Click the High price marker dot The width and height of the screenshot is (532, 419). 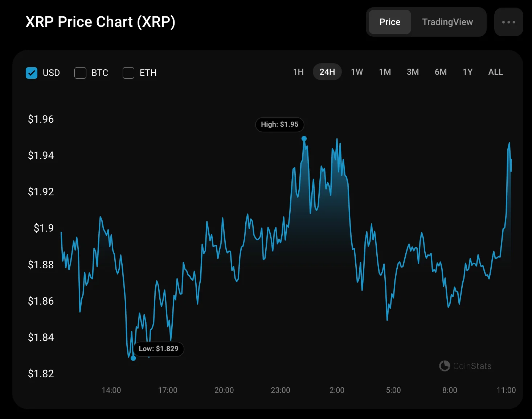(x=304, y=138)
